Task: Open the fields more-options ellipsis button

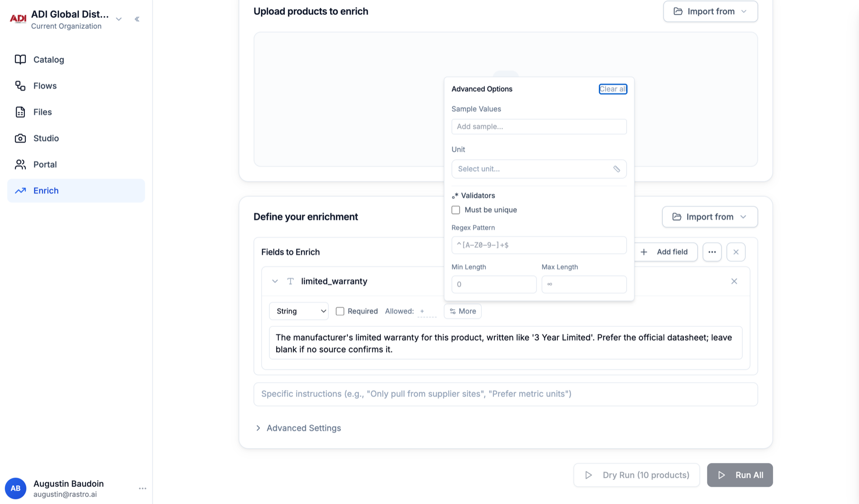Action: pyautogui.click(x=712, y=252)
